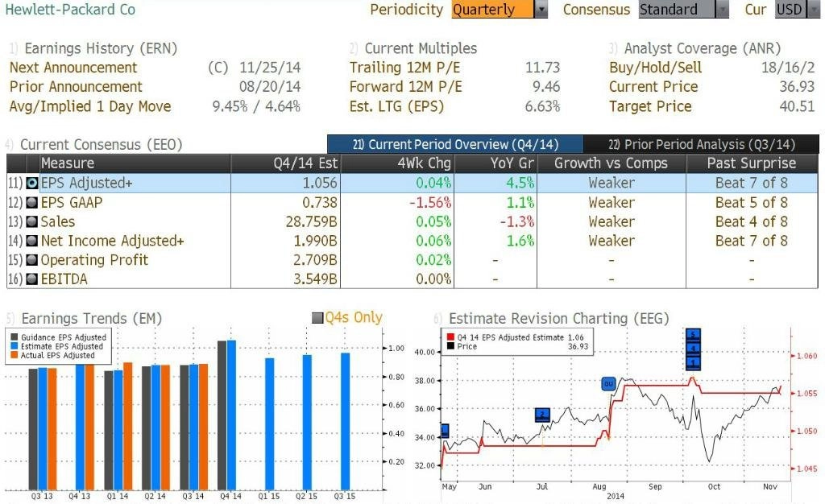825x504 pixels.
Task: Click Buy/Hold/Sell value 18/16/2
Action: (788, 68)
